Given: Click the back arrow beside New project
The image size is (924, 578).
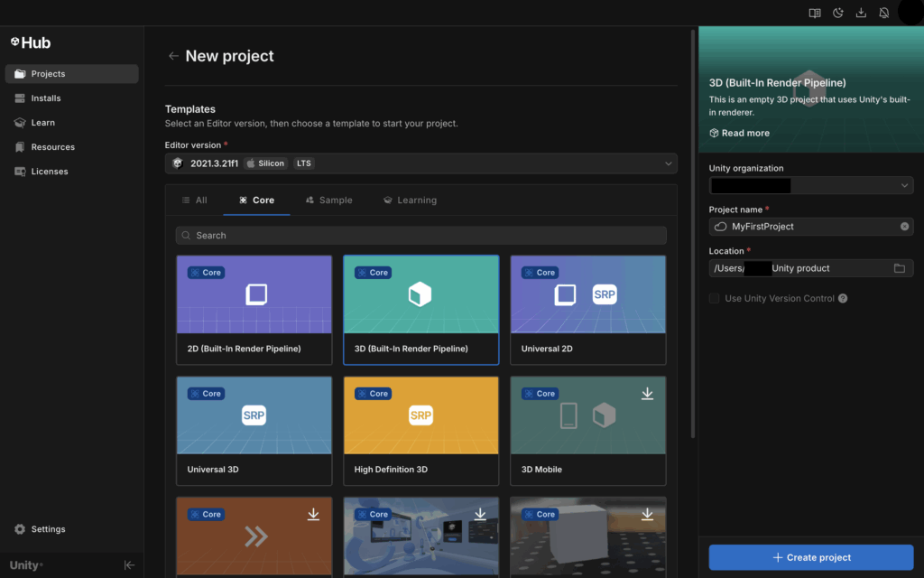Looking at the screenshot, I should 173,56.
